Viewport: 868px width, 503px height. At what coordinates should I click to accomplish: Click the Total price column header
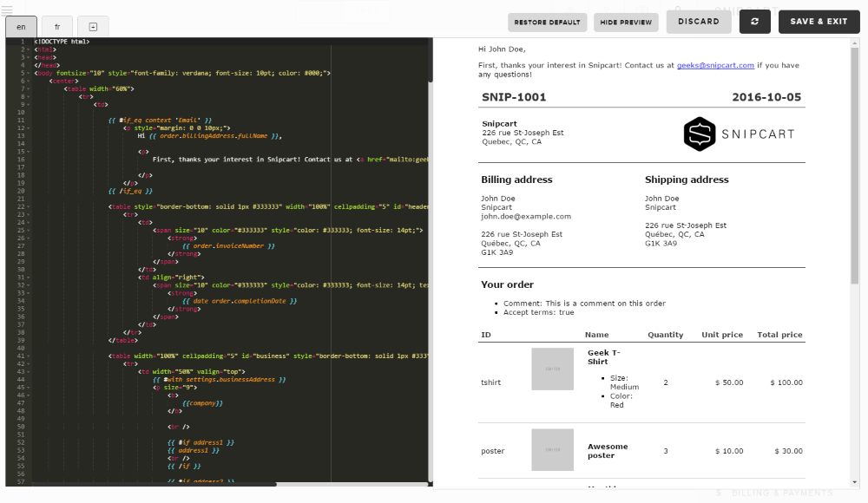780,335
